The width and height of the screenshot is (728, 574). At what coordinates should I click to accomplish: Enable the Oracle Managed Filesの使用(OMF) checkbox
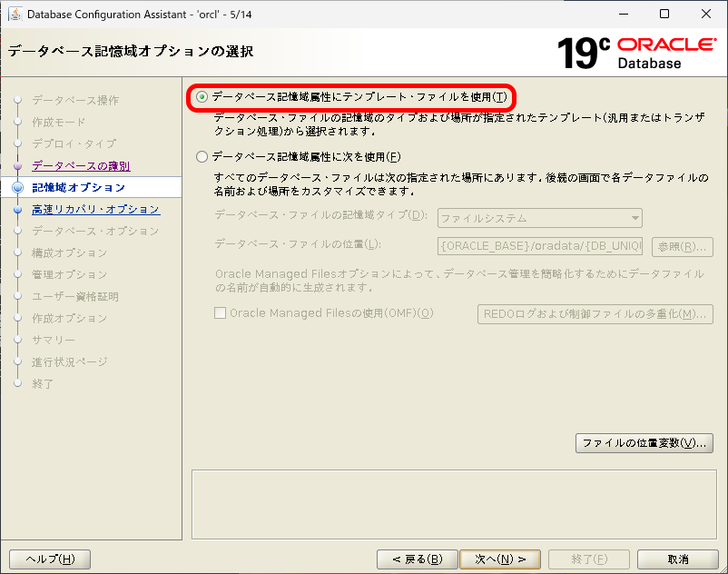coord(219,312)
